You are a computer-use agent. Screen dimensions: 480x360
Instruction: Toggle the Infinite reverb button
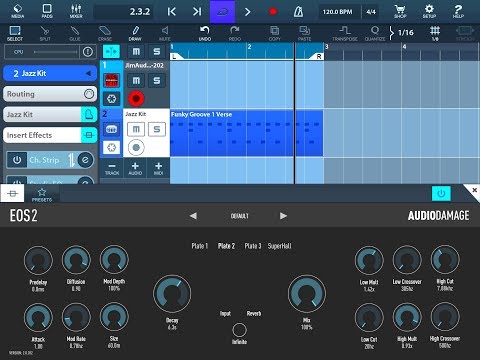239,330
